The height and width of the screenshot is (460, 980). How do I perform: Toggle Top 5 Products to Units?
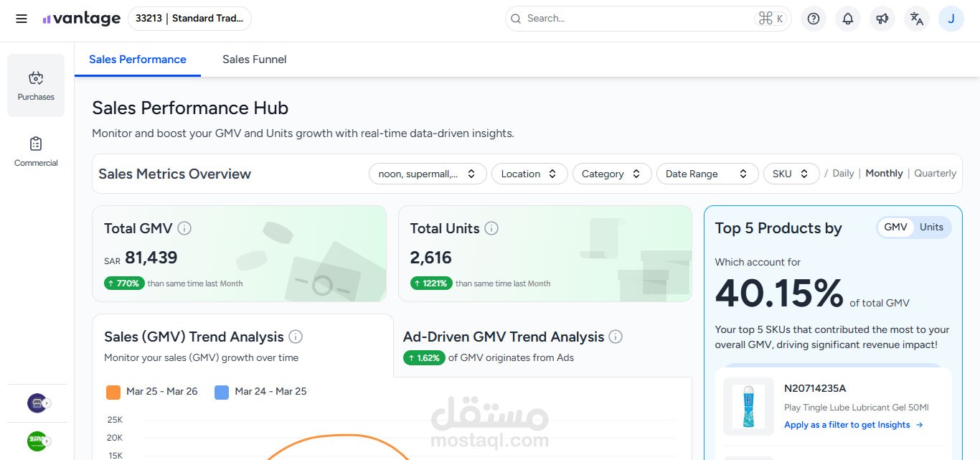pyautogui.click(x=931, y=227)
